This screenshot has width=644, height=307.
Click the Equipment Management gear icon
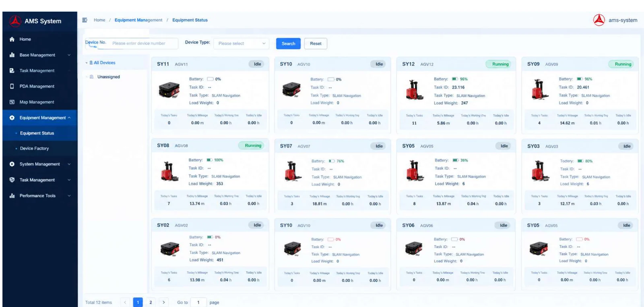pos(12,118)
